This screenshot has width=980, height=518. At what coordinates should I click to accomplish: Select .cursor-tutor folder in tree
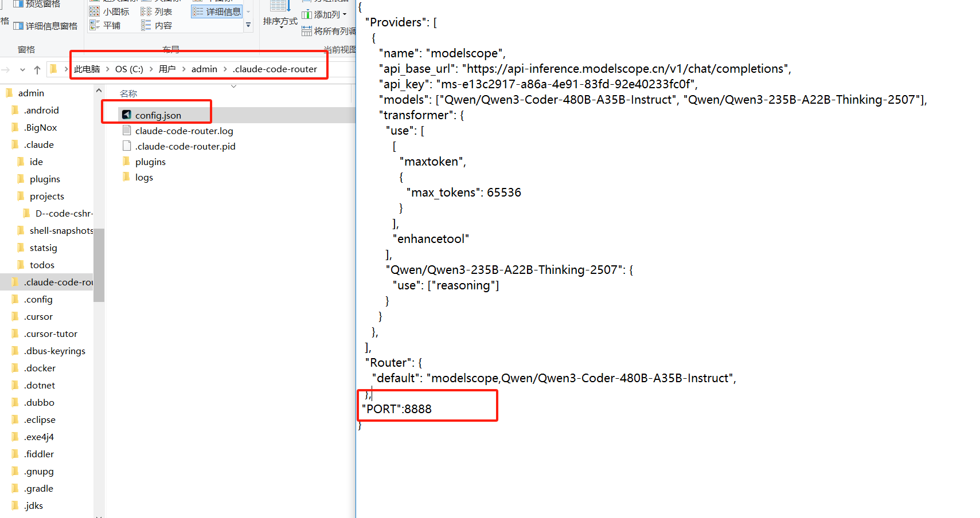[50, 333]
